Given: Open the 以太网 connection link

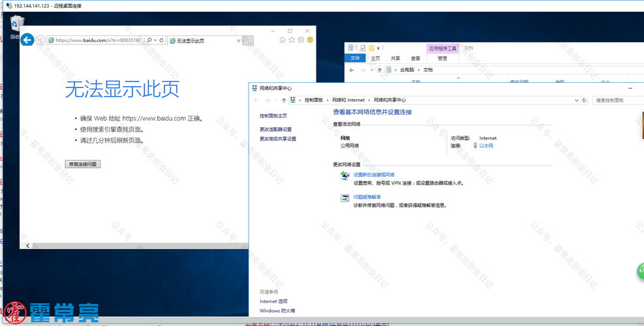Looking at the screenshot, I should pyautogui.click(x=486, y=146).
